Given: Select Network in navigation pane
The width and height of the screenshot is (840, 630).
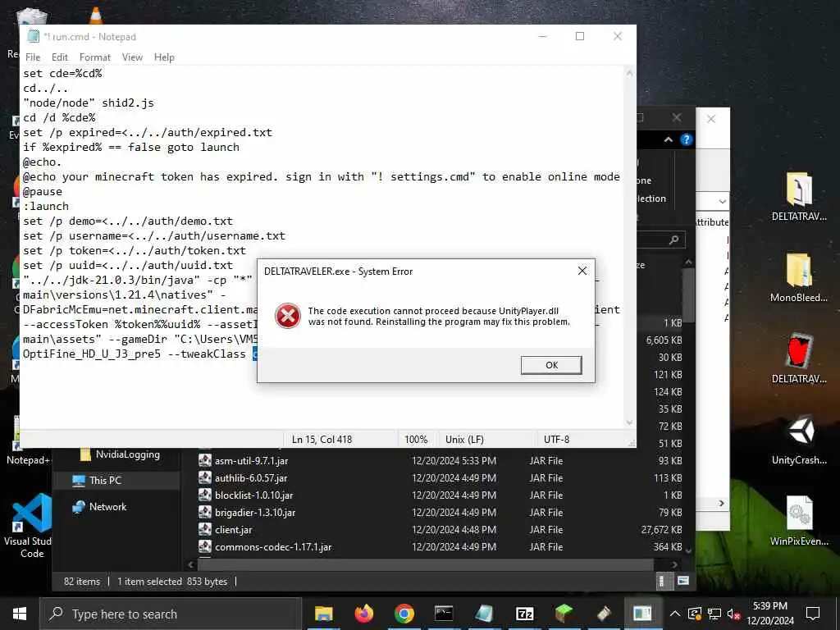Looking at the screenshot, I should [x=107, y=506].
